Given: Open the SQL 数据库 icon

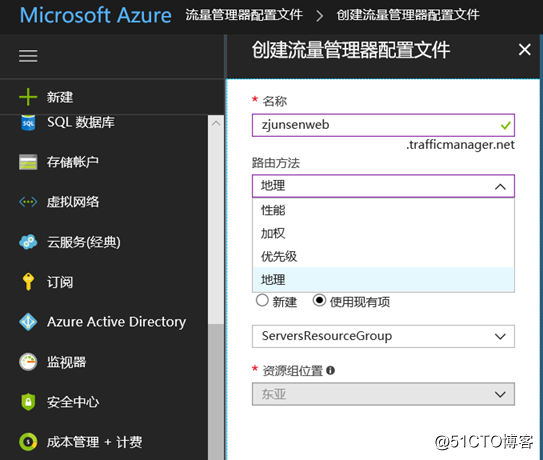Looking at the screenshot, I should pyautogui.click(x=28, y=122).
